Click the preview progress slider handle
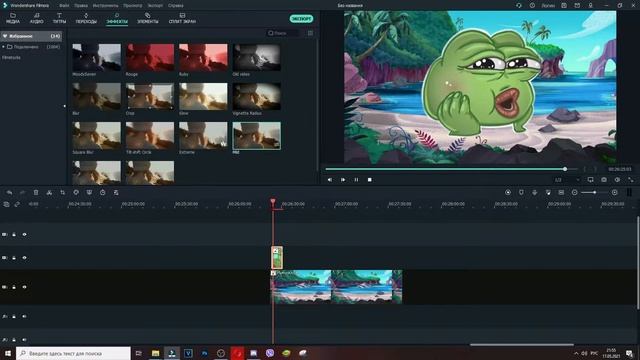This screenshot has width=640, height=360. point(565,169)
